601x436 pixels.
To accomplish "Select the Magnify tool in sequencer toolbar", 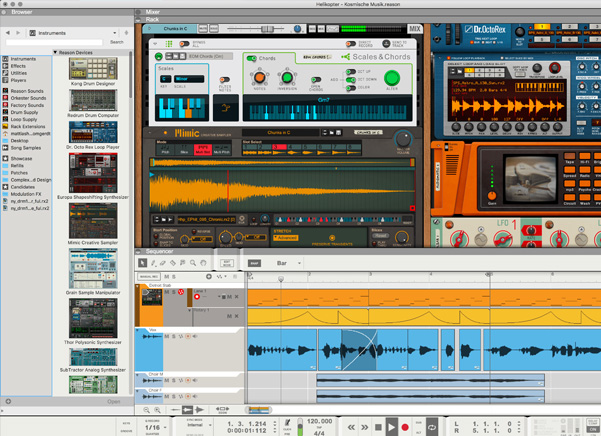I will (x=193, y=263).
